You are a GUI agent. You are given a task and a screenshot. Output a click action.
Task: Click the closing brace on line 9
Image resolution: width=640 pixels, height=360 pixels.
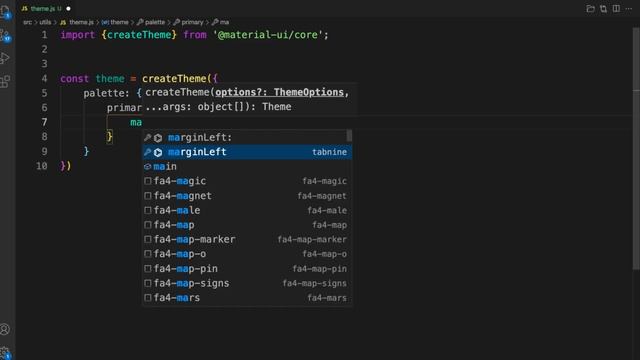click(86, 151)
